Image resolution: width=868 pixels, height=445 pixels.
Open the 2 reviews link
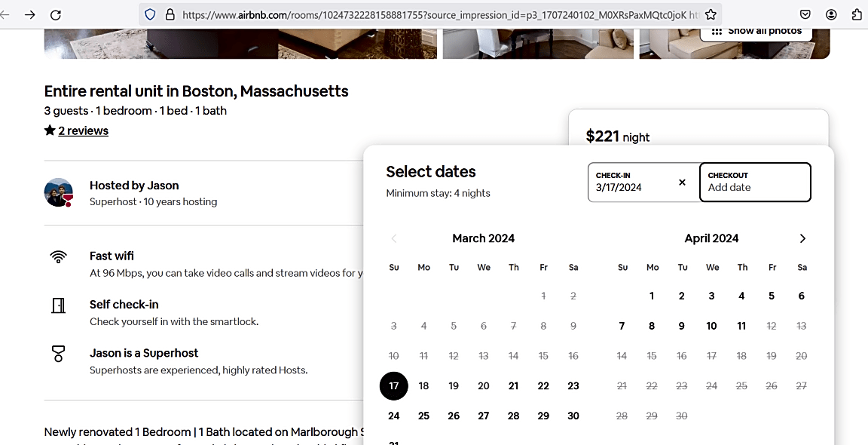(83, 130)
